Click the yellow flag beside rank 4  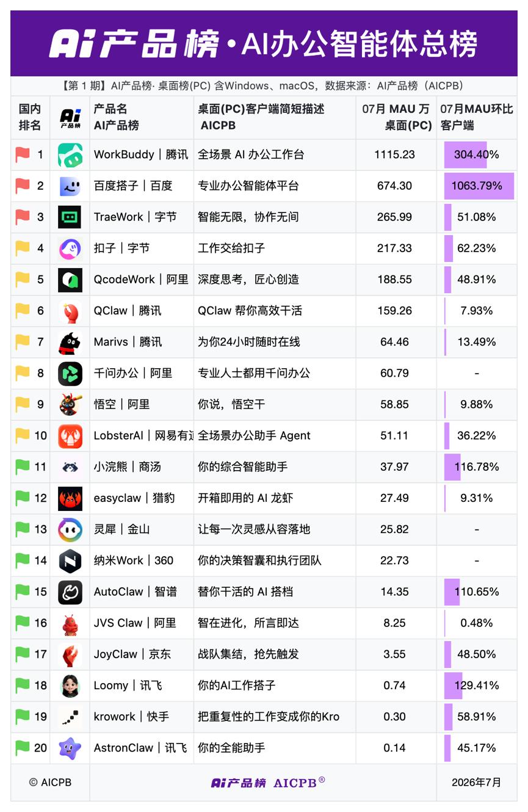(x=23, y=248)
